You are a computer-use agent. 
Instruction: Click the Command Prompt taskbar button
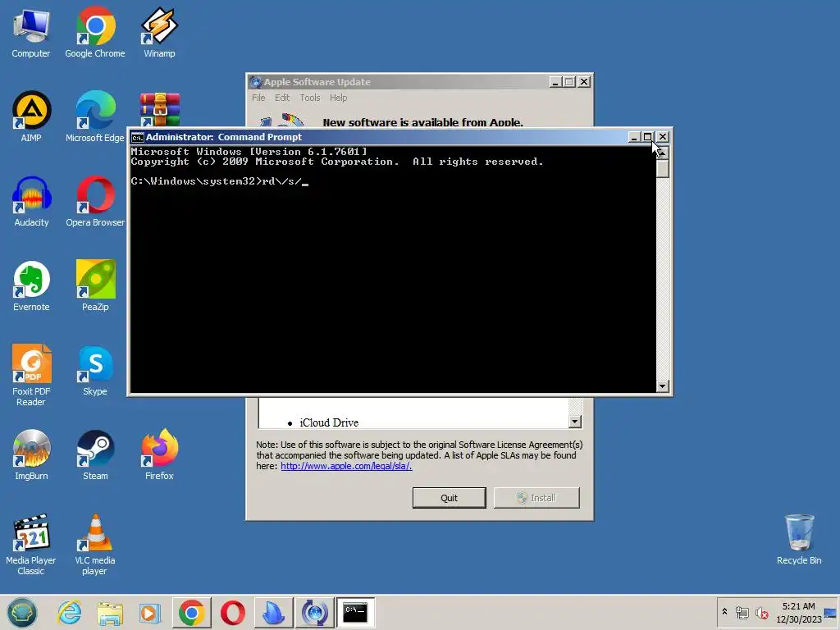[x=355, y=612]
